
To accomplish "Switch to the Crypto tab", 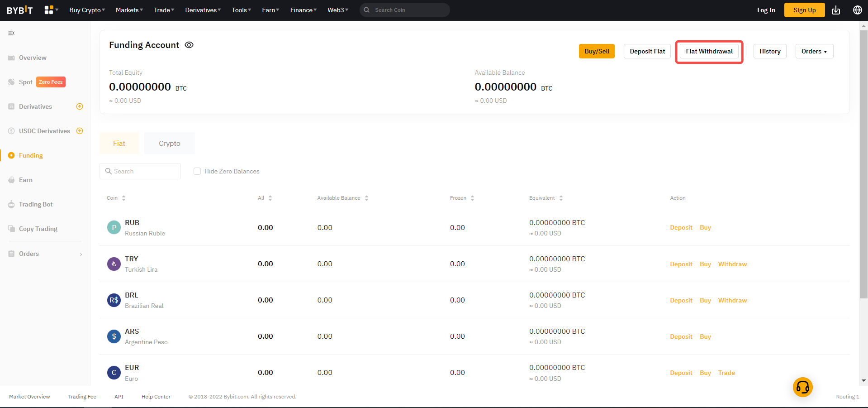I will coord(169,143).
